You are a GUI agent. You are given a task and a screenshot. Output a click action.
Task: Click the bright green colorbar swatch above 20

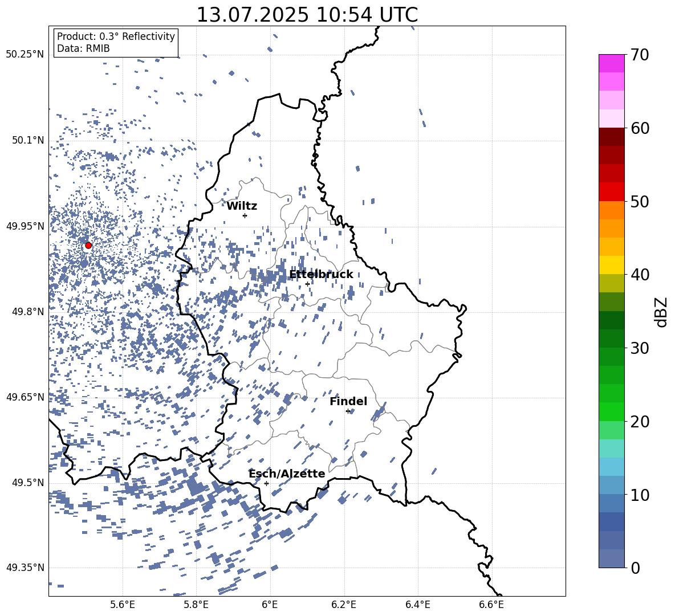pos(611,411)
